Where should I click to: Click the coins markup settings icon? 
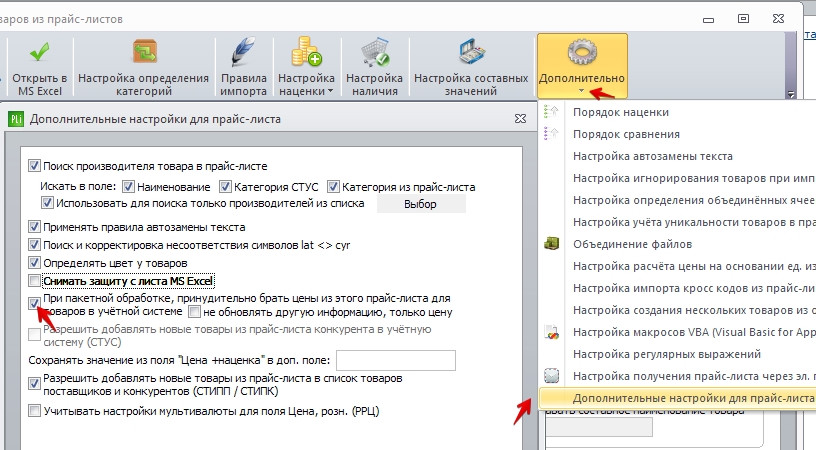point(307,52)
